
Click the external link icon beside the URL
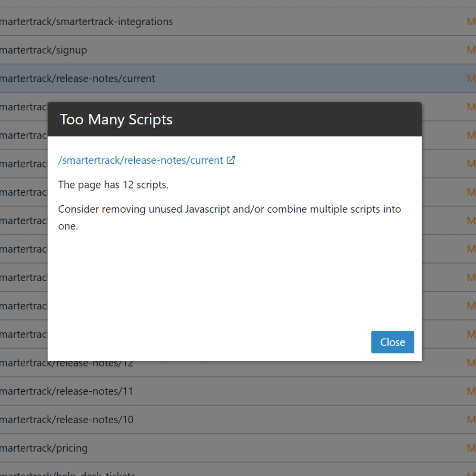click(x=231, y=160)
